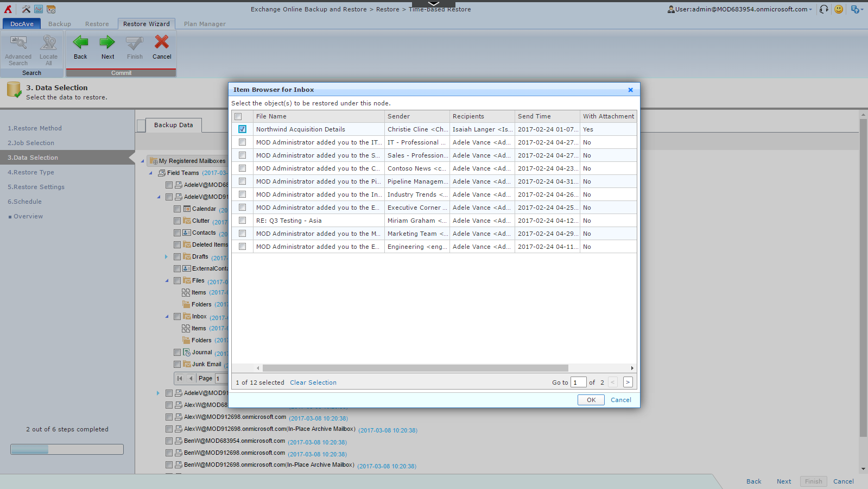Check the Junk Email folder checkbox
Viewport: 868px width, 489px height.
177,364
